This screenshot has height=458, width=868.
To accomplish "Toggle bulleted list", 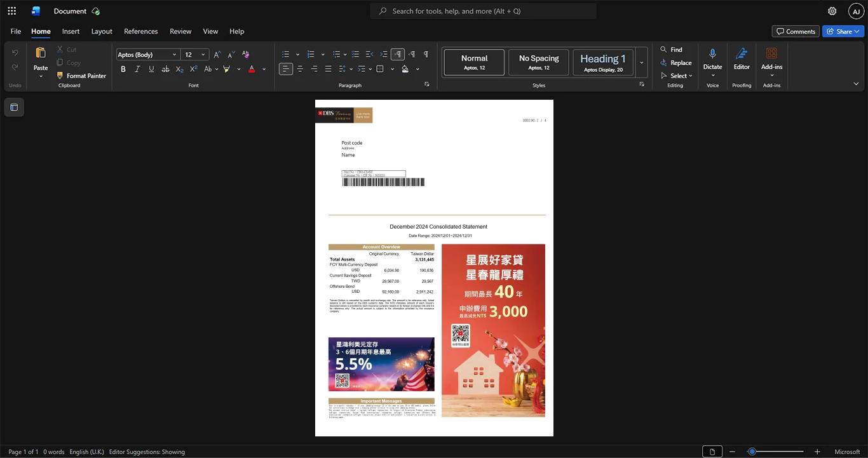I will (286, 54).
